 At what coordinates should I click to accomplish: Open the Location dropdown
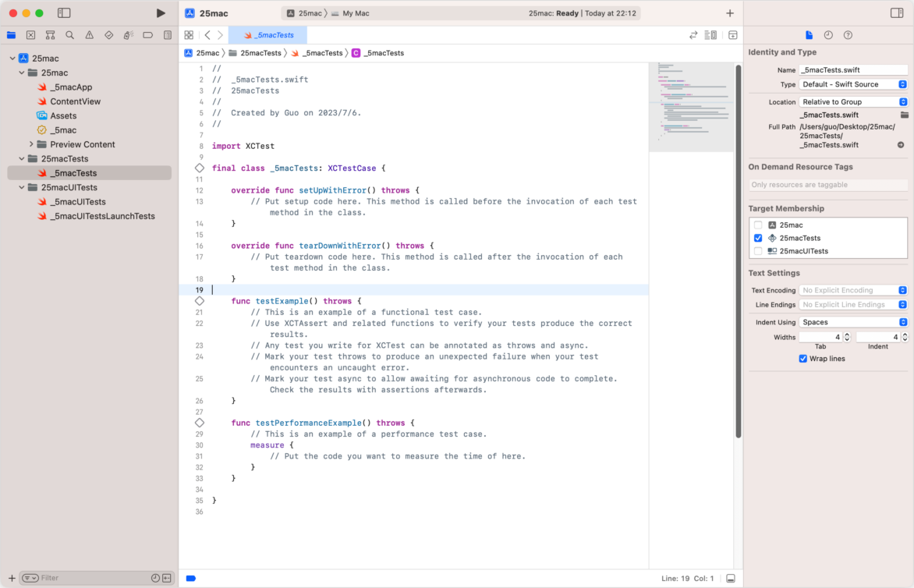[853, 102]
